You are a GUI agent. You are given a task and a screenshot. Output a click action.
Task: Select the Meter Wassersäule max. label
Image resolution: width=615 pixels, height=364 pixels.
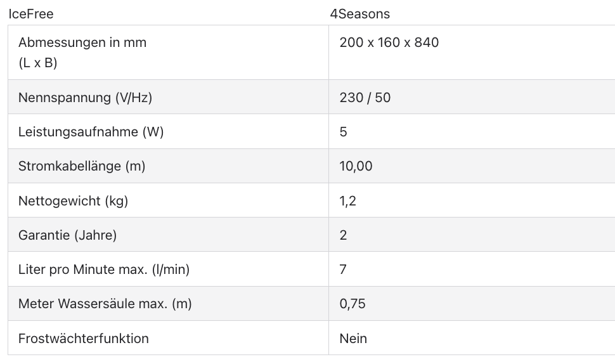pos(105,304)
